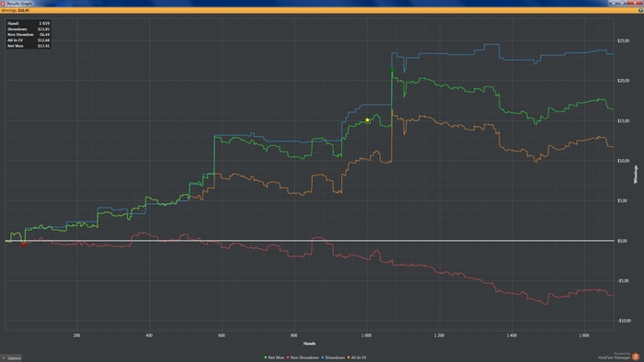Click the All-In EV $12,68 stat row

(29, 40)
